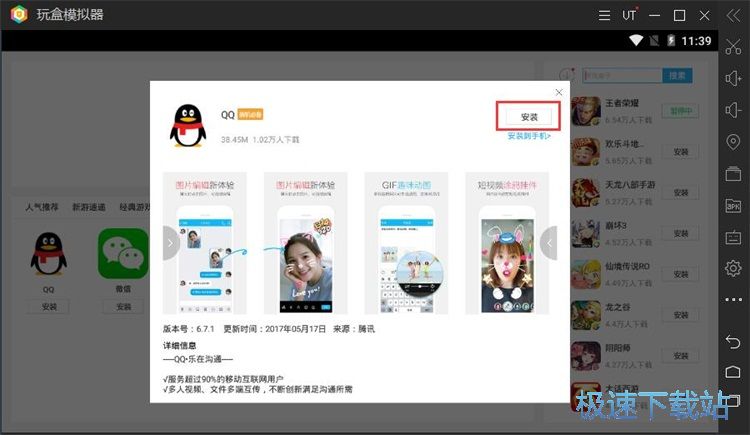
Task: Show previous screenshots with left carousel arrow
Action: point(170,243)
